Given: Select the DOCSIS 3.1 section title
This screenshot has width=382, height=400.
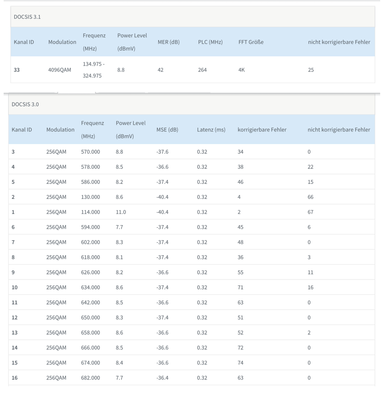Looking at the screenshot, I should click(x=27, y=17).
